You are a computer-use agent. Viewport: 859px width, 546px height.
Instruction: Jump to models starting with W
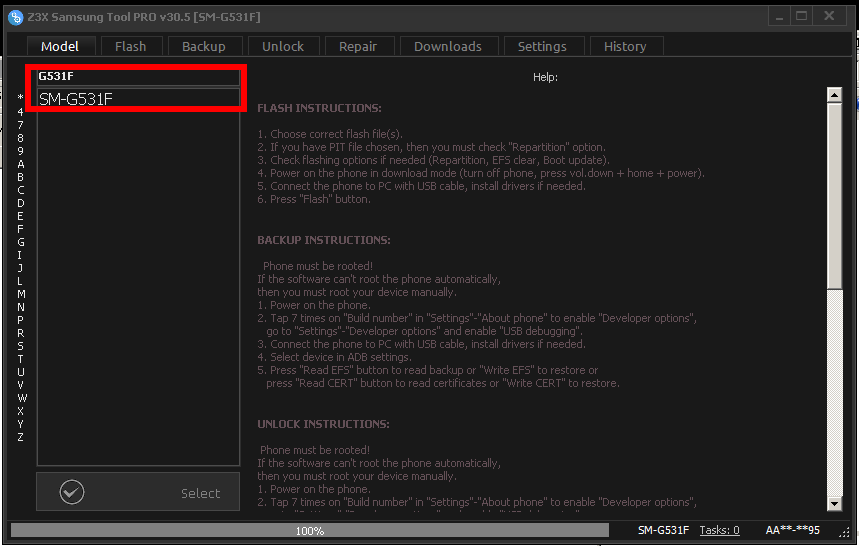point(22,398)
